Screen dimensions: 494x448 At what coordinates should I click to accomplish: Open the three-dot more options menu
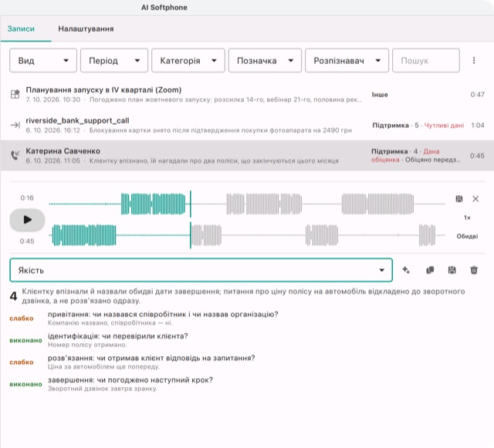[474, 60]
